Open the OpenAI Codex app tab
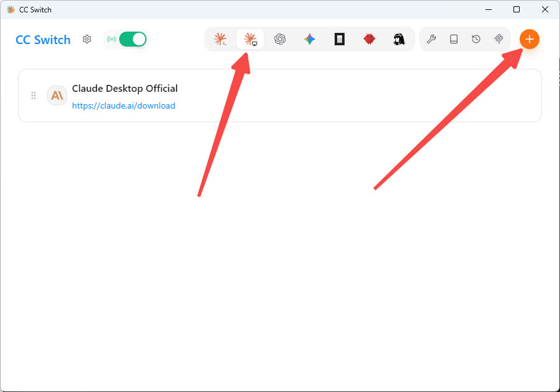The height and width of the screenshot is (392, 560). tap(280, 39)
